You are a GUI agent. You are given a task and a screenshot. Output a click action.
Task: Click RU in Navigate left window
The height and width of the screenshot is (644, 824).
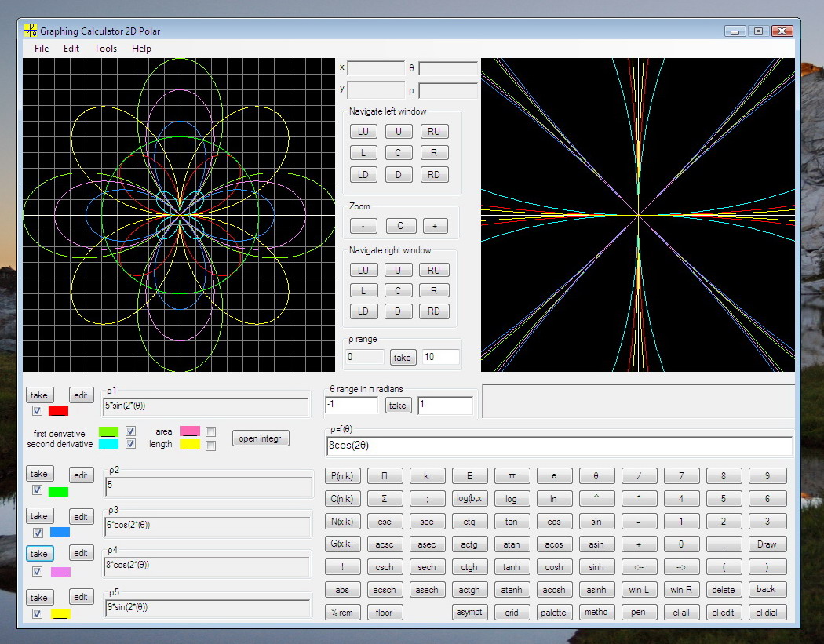(x=433, y=131)
